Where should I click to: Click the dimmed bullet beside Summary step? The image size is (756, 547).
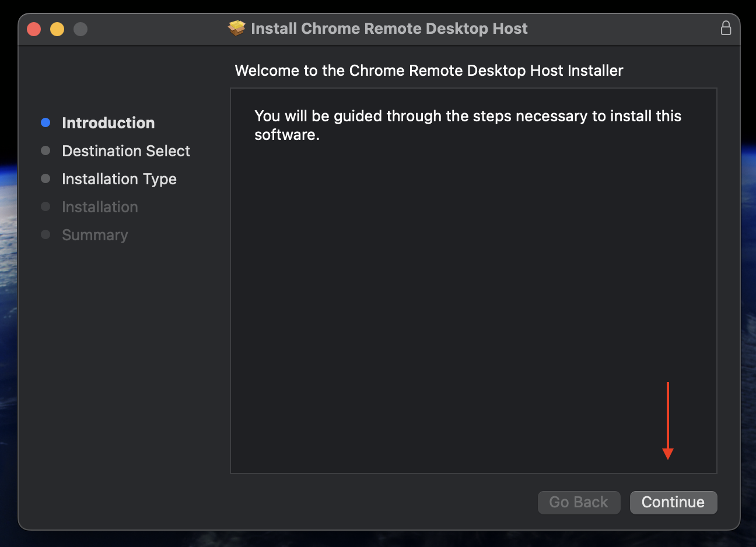pyautogui.click(x=45, y=234)
